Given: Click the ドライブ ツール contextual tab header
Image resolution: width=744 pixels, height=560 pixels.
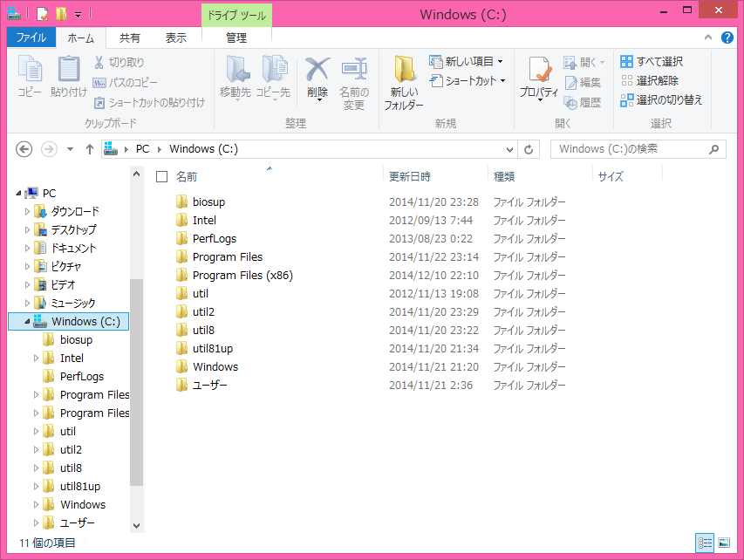Looking at the screenshot, I should coord(236,15).
